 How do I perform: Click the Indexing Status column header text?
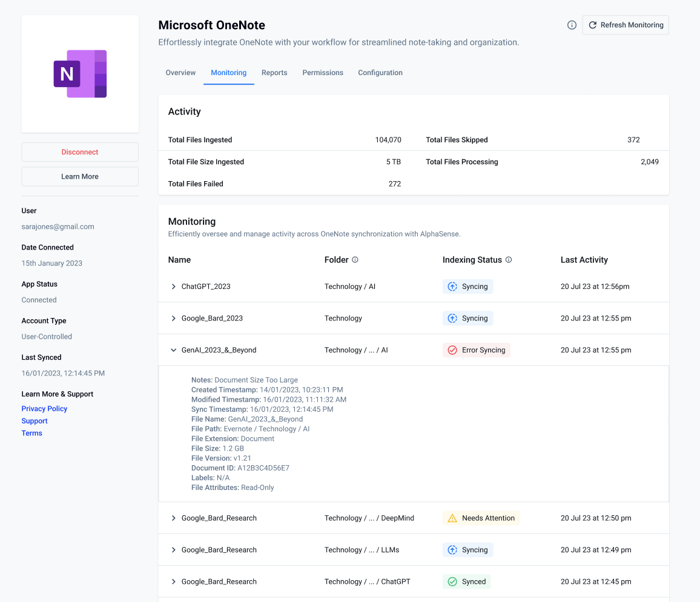[x=472, y=260]
